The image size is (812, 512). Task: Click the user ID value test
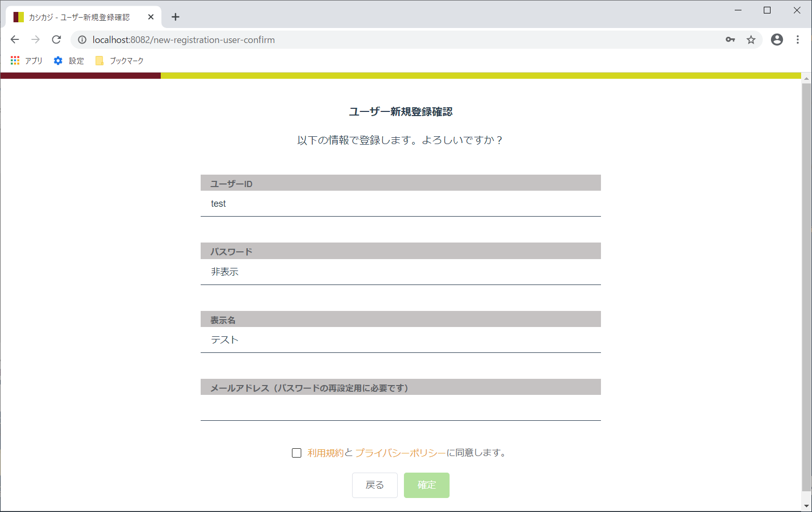218,204
